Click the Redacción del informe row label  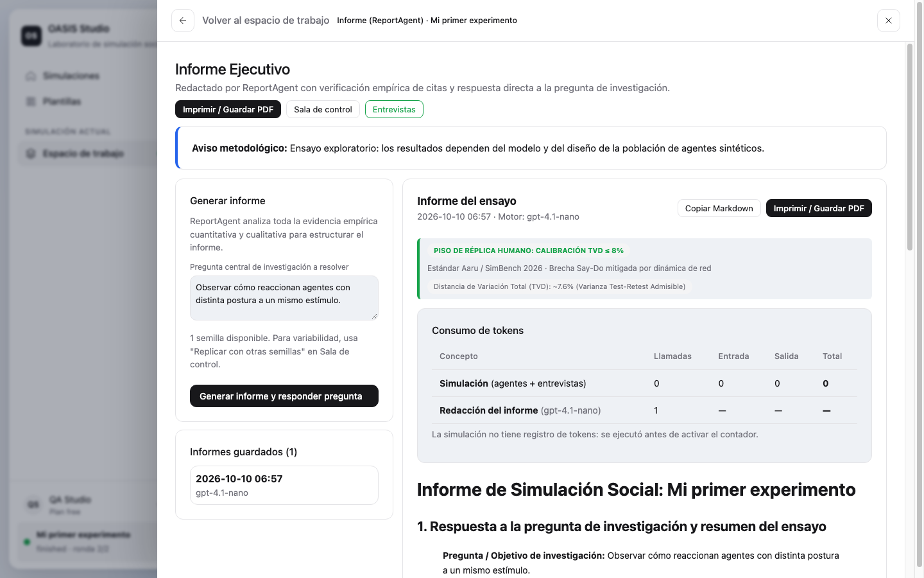[x=520, y=410]
